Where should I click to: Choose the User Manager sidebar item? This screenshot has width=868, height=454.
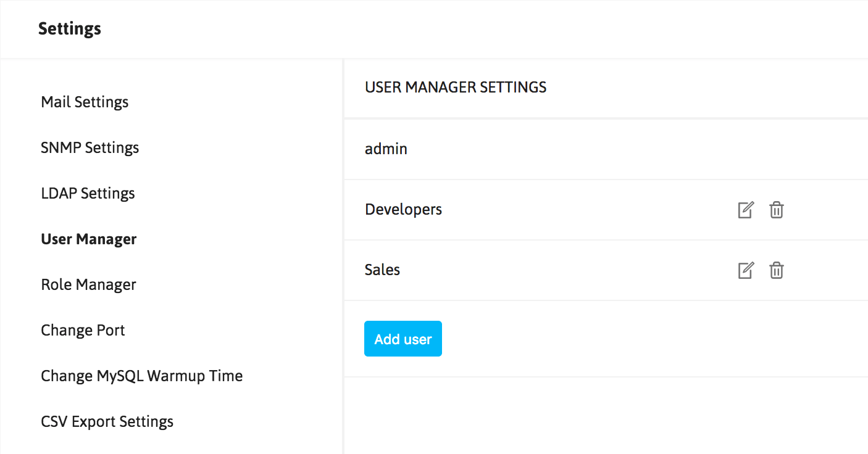(89, 239)
